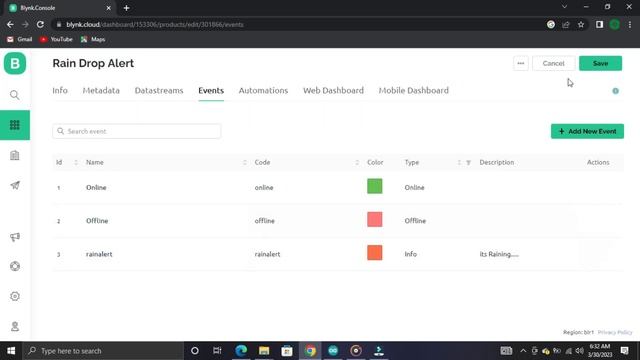Click the filter icon in the Type column
Viewport: 640px width, 360px height.
(469, 162)
